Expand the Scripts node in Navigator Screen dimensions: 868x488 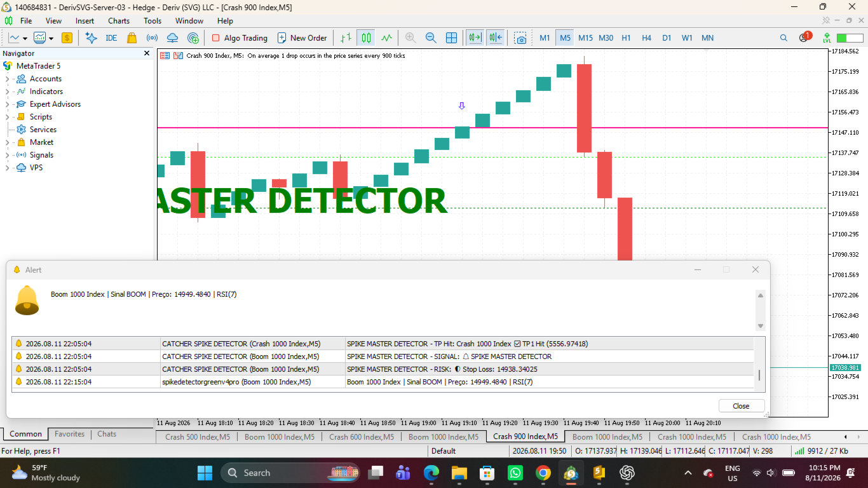pyautogui.click(x=8, y=117)
